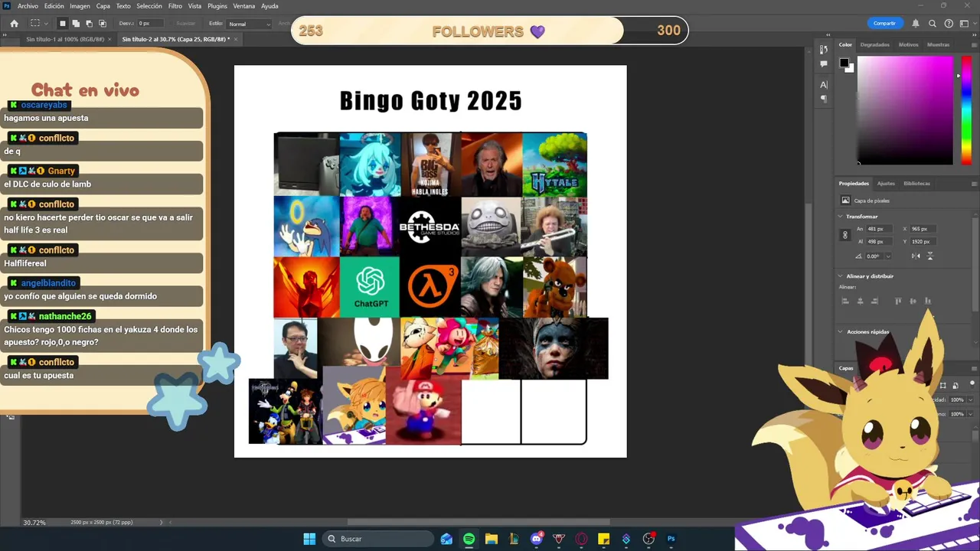The width and height of the screenshot is (980, 551).
Task: Switch to the Sin título-1 document tab
Action: tap(65, 39)
